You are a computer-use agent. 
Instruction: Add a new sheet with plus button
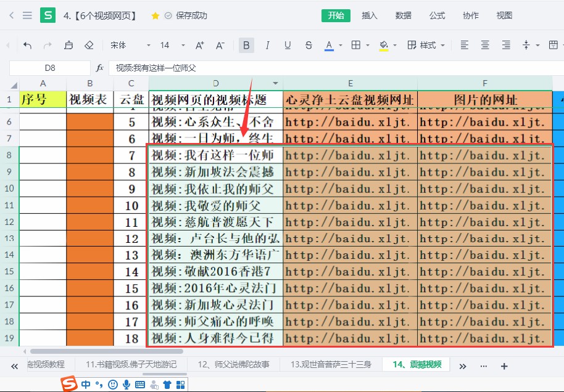pos(504,366)
